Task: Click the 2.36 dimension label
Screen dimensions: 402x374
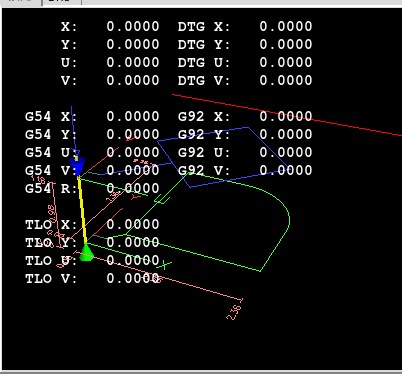Action: pos(234,312)
